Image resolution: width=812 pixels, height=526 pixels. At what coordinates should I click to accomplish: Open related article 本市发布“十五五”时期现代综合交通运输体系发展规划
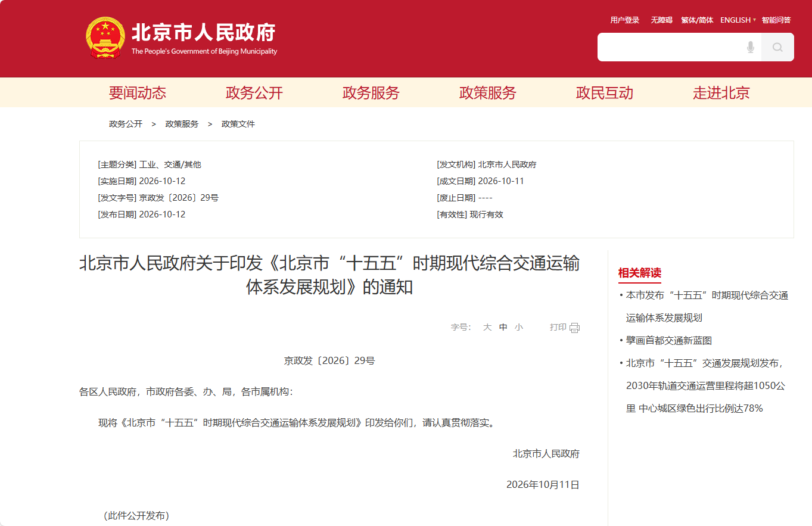click(707, 307)
